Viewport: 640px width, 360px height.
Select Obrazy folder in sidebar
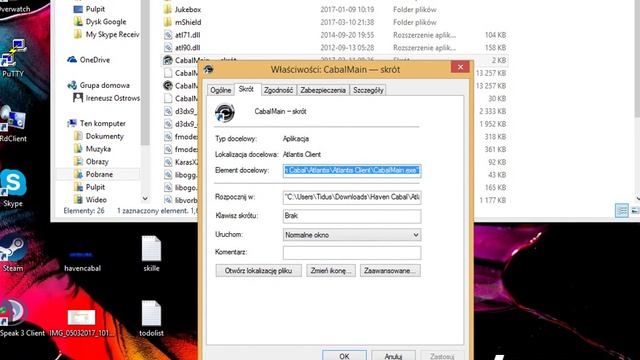[91, 161]
